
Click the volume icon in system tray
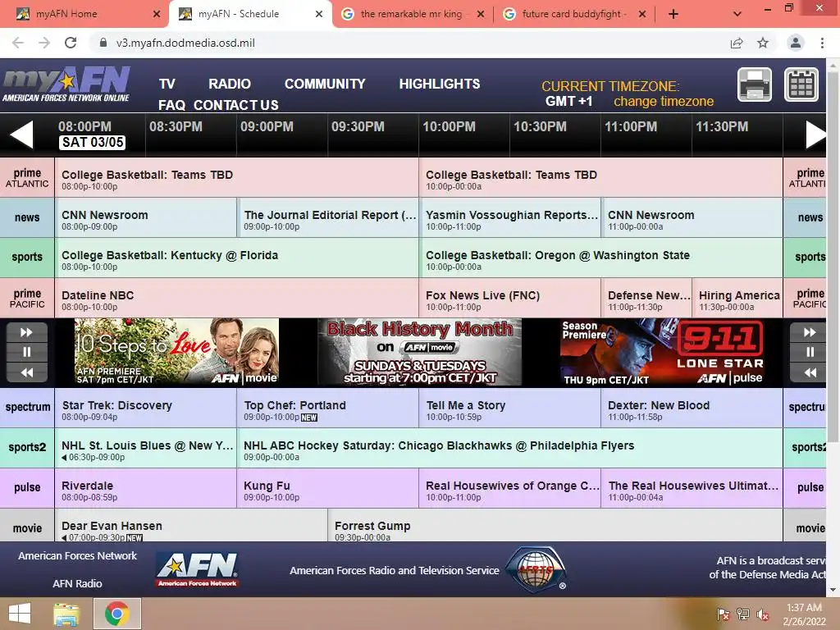point(762,614)
